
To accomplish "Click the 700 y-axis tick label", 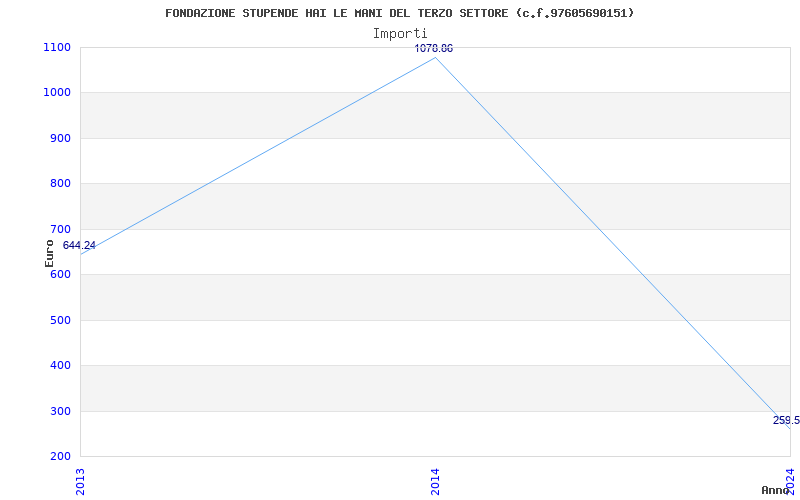I will click(x=60, y=229).
